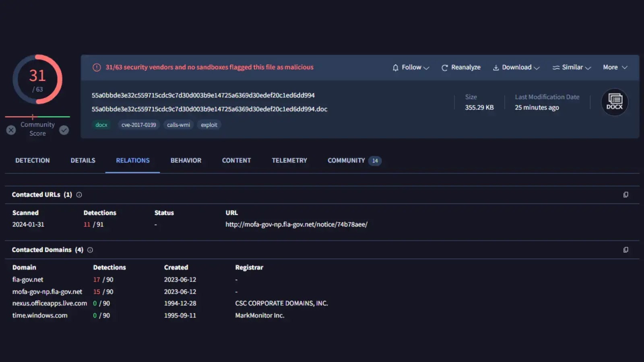Click the community score checkmark icon
Viewport: 644px width, 362px height.
coord(64,130)
